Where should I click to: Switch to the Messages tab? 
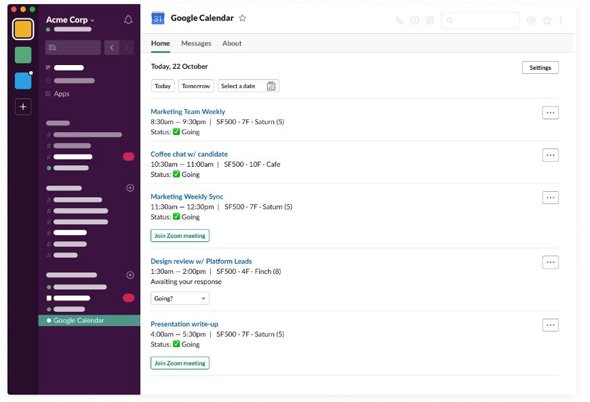point(196,43)
